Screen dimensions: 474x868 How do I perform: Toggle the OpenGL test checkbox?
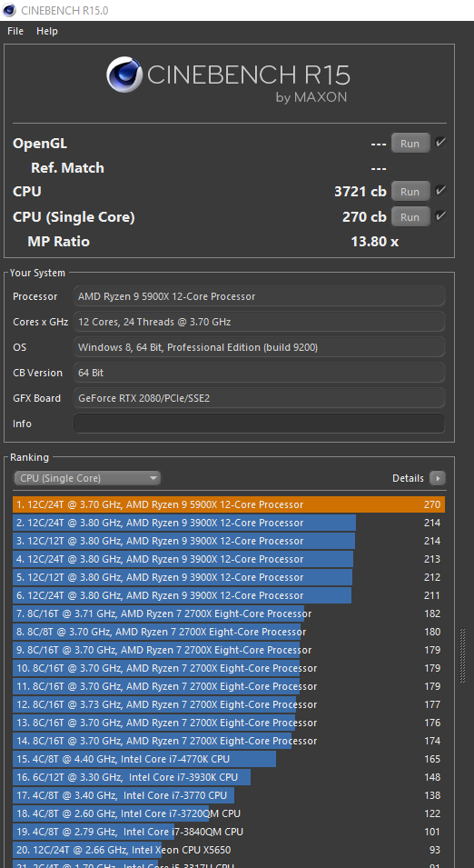(x=440, y=143)
